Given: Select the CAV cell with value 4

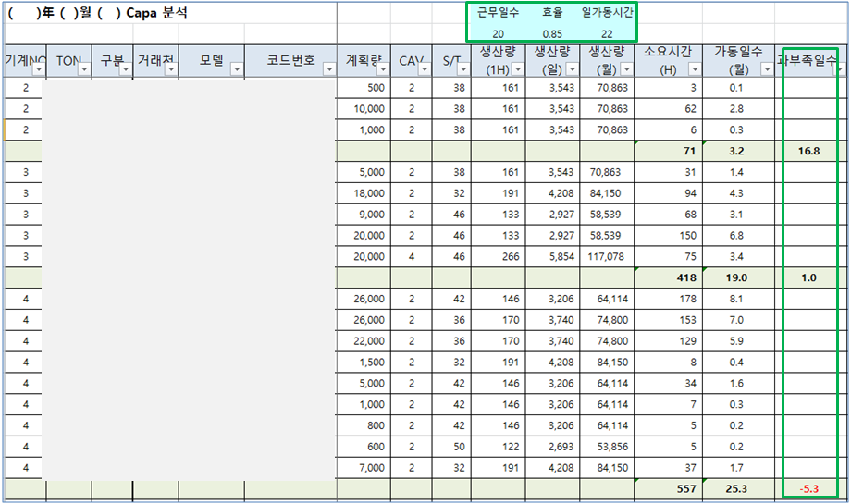Looking at the screenshot, I should 412,256.
